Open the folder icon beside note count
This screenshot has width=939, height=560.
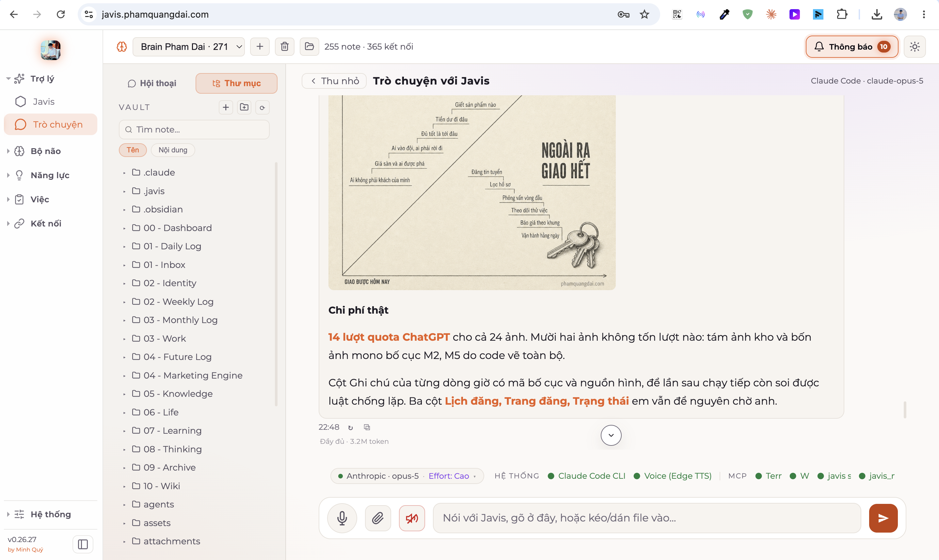310,46
